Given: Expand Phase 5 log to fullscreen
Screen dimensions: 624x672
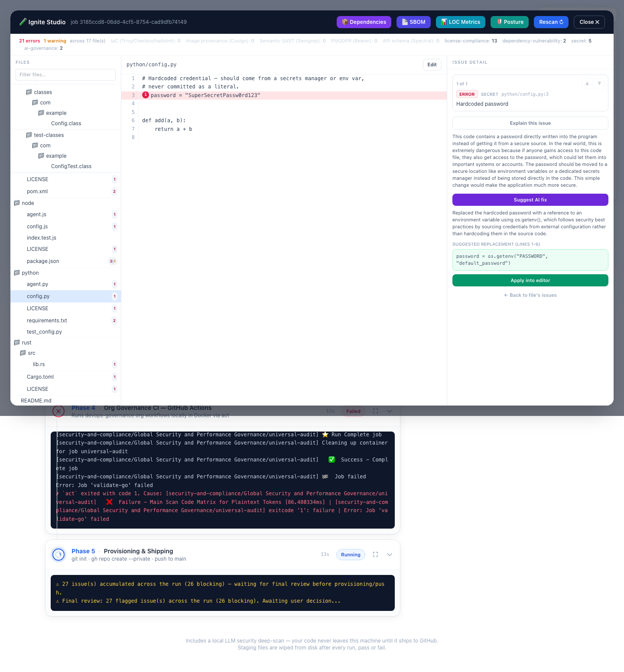Looking at the screenshot, I should (x=375, y=555).
